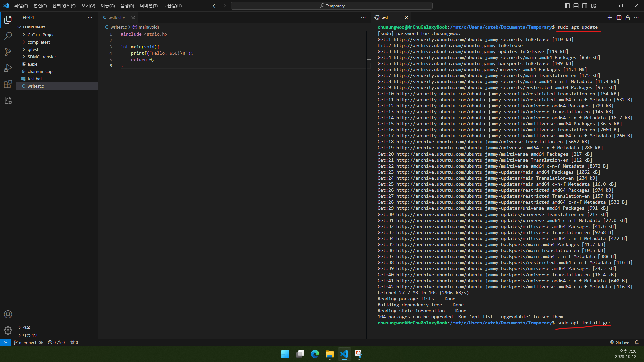Open the Extensions view

[8, 84]
